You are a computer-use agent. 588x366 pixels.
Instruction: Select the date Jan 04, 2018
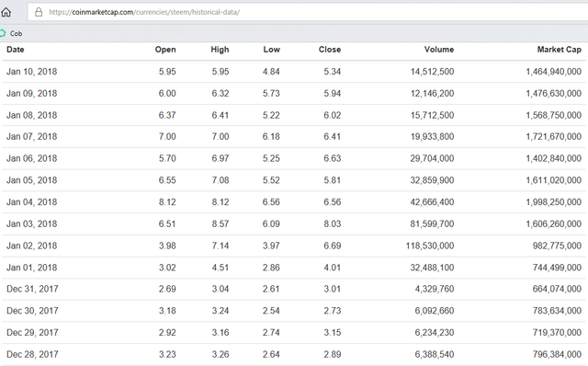point(32,202)
